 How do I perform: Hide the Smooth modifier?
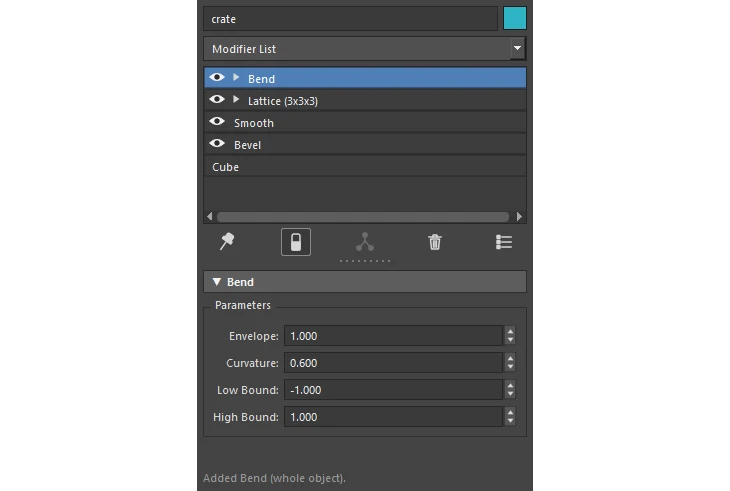[217, 121]
